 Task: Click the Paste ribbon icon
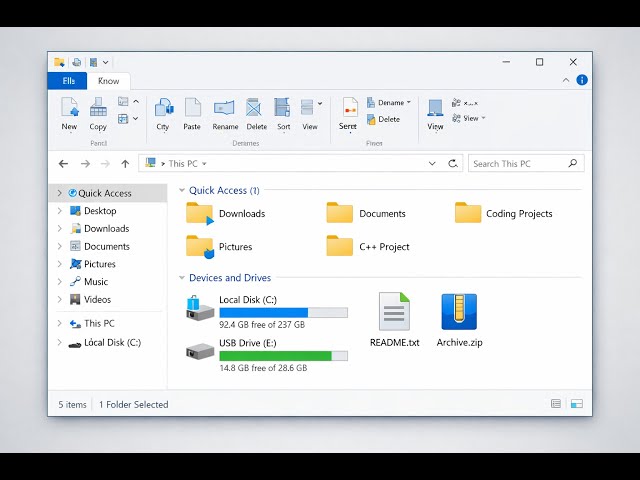193,108
